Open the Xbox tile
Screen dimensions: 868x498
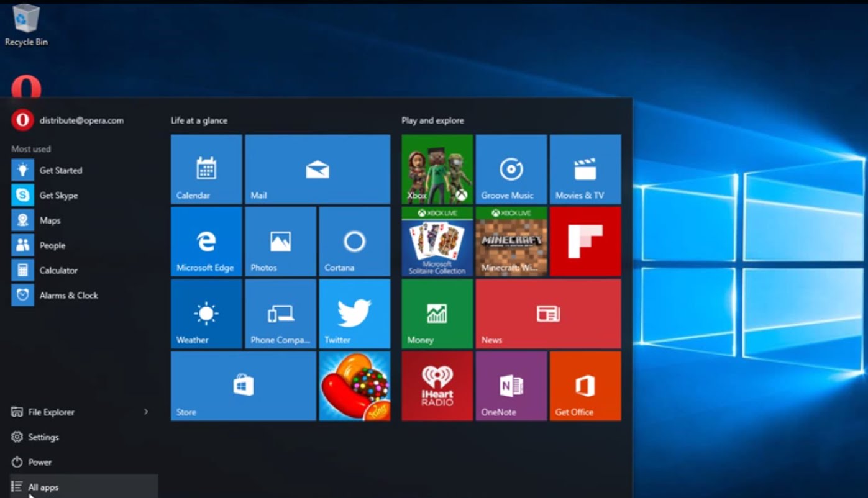437,169
